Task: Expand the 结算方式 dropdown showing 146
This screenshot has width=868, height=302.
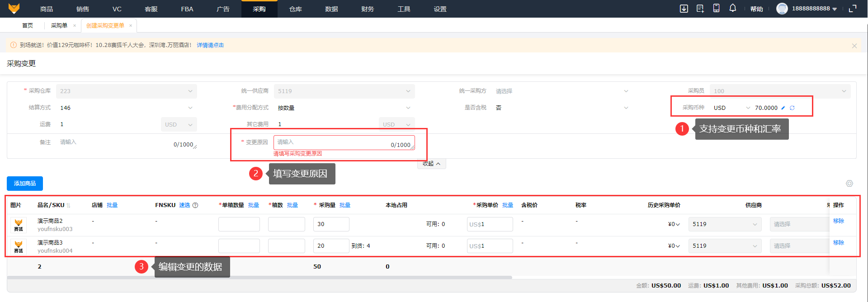Action: tap(126, 108)
